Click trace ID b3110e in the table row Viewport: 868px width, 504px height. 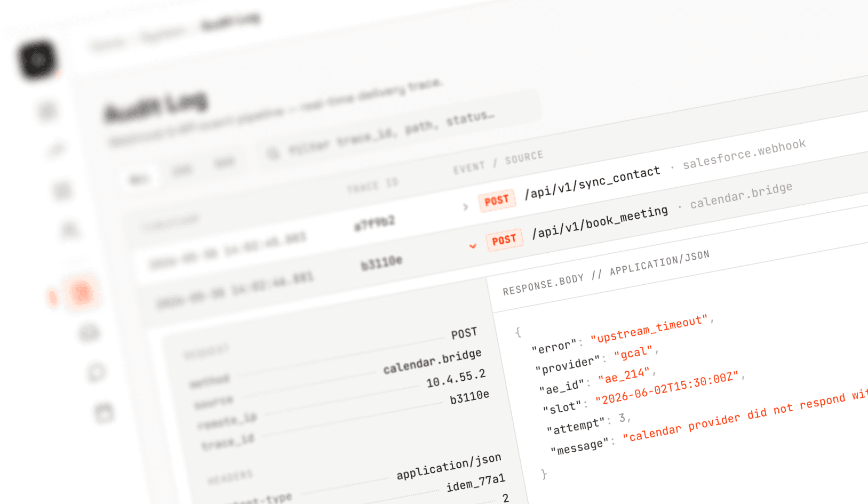coord(381,263)
